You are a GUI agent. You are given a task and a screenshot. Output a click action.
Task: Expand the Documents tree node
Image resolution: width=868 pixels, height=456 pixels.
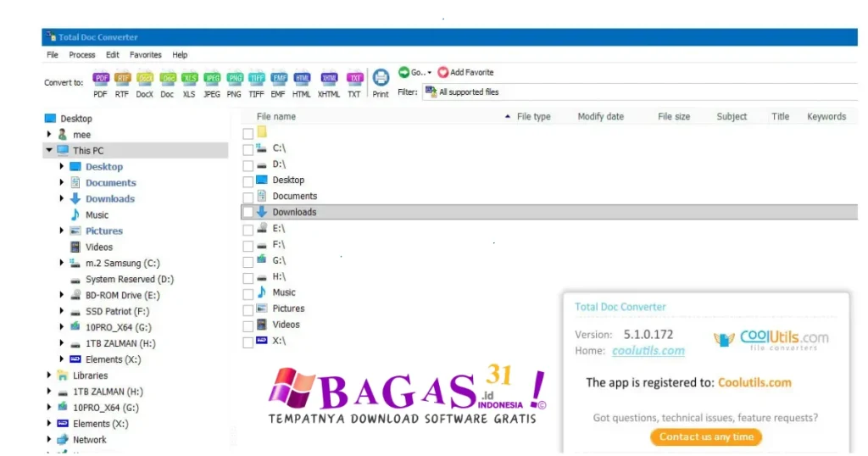pos(61,182)
